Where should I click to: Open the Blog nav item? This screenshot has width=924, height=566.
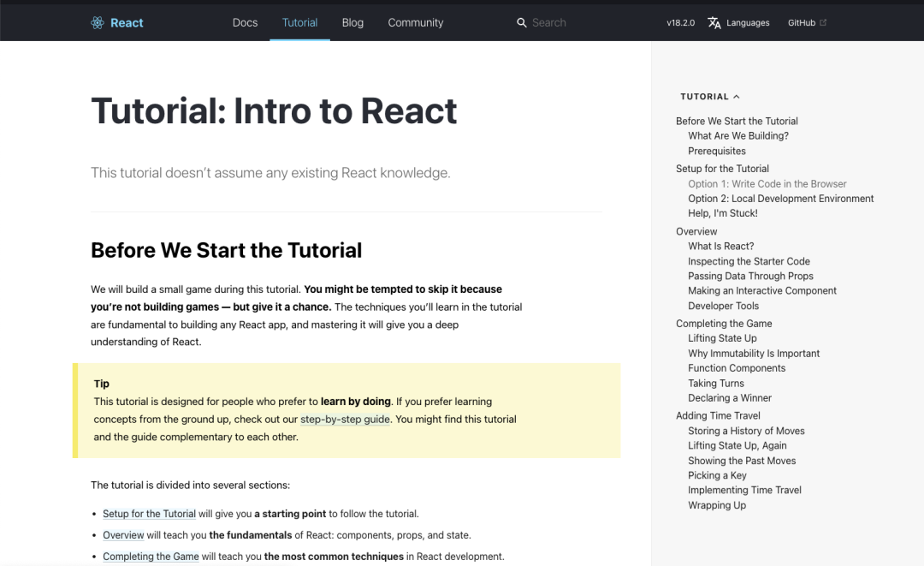click(x=352, y=22)
